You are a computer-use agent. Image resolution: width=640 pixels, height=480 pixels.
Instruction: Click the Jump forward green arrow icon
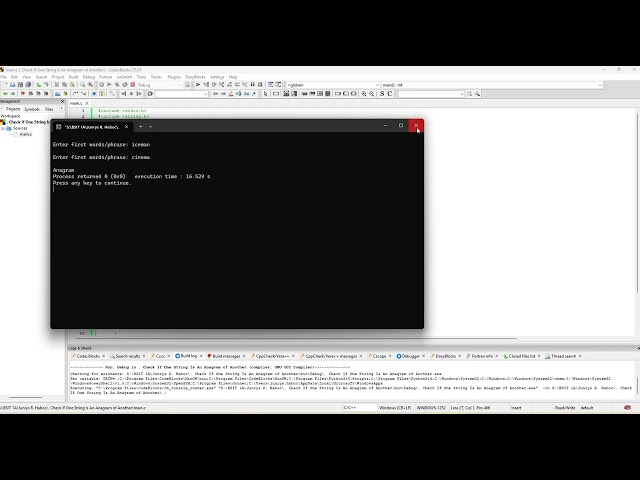click(x=13, y=93)
